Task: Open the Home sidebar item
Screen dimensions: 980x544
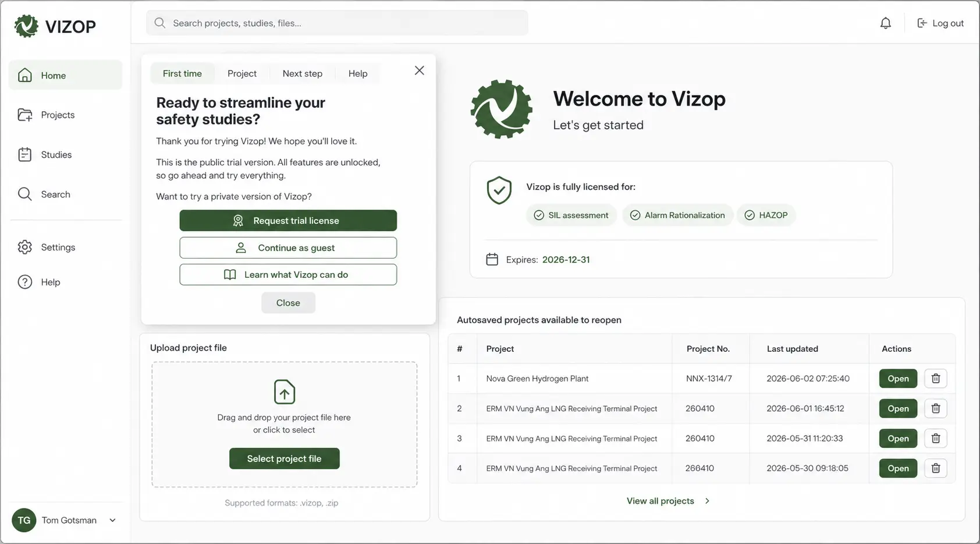Action: click(65, 75)
